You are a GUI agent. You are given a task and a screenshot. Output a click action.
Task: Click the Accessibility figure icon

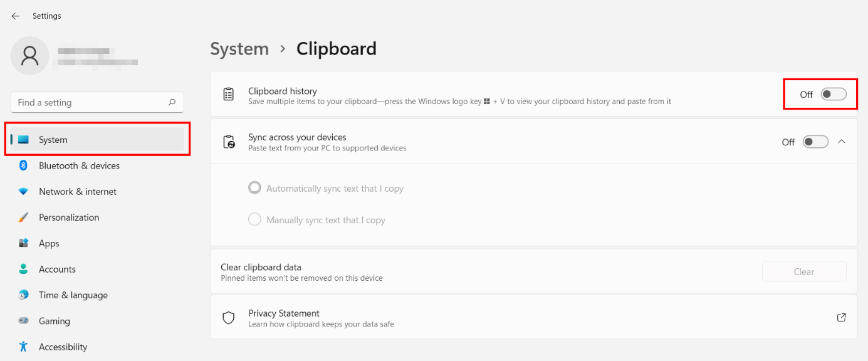pyautogui.click(x=23, y=347)
